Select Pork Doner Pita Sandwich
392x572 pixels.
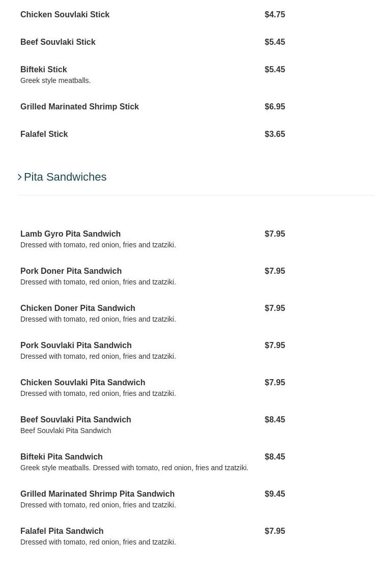tap(71, 271)
